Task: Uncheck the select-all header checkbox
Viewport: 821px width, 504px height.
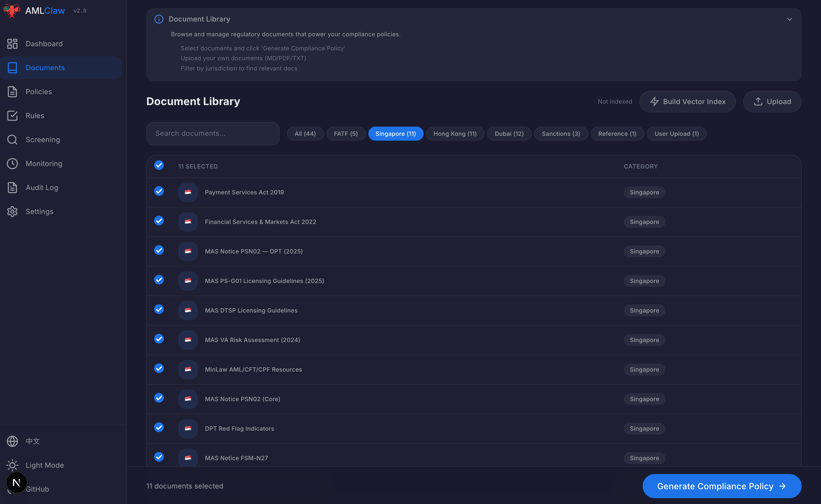Action: (x=159, y=165)
